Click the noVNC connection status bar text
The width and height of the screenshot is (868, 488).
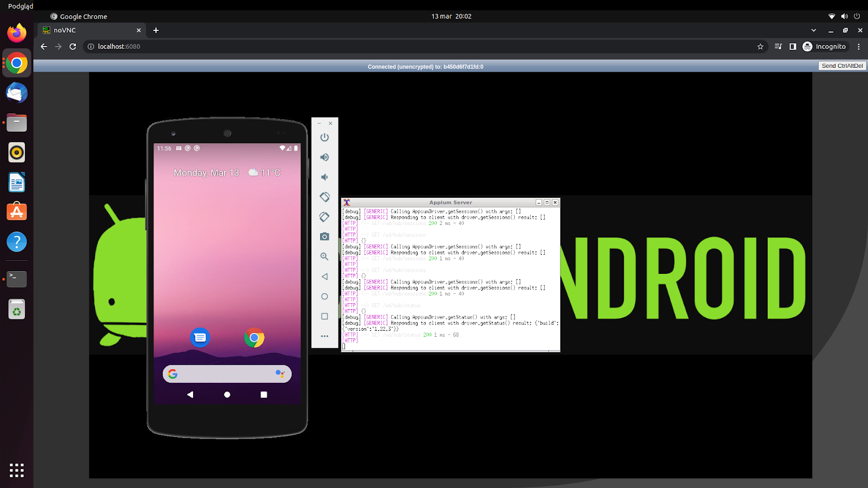tap(425, 67)
